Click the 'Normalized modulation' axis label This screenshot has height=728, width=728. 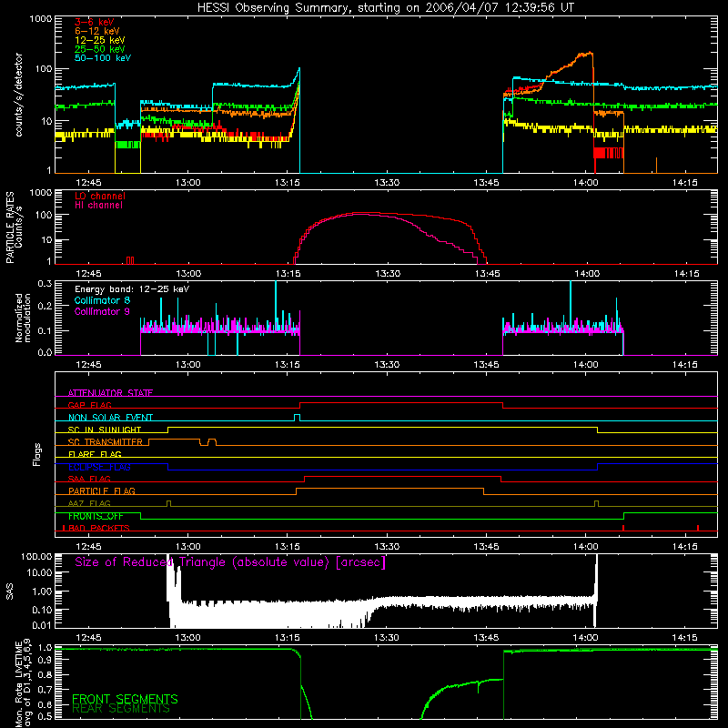tap(23, 318)
